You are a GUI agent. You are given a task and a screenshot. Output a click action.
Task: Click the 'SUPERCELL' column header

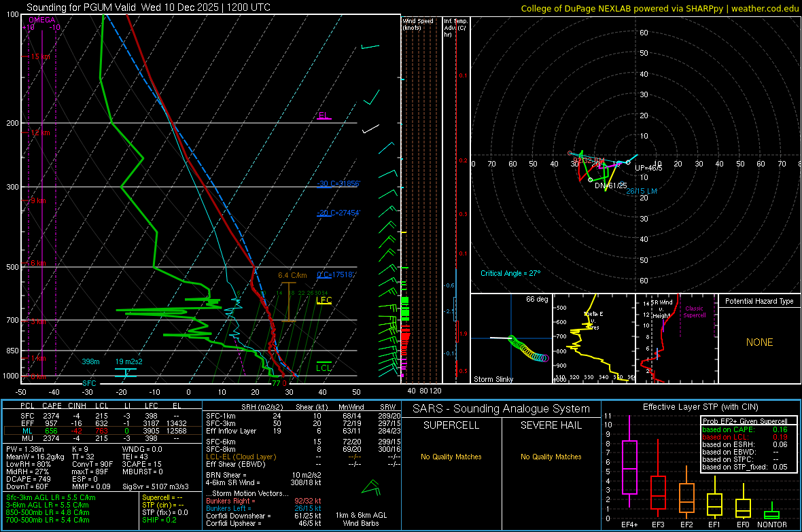pos(451,425)
